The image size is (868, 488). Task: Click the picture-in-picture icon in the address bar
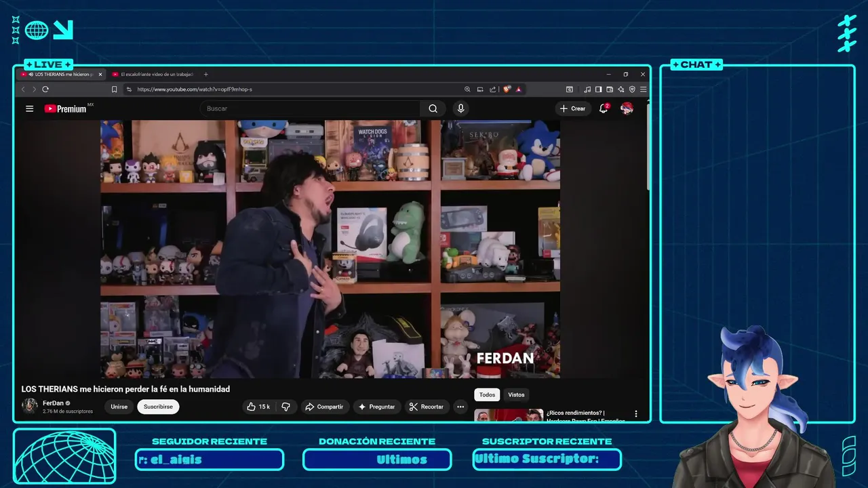point(480,89)
